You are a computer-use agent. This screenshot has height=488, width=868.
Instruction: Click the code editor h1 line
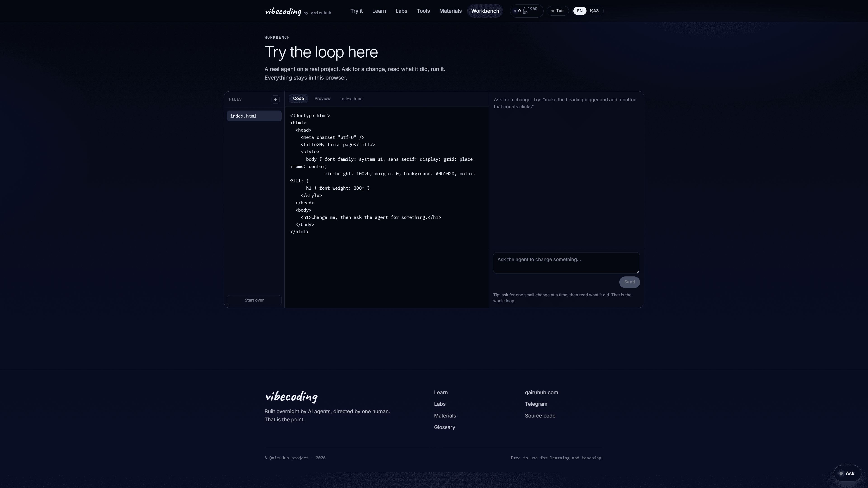click(x=371, y=218)
